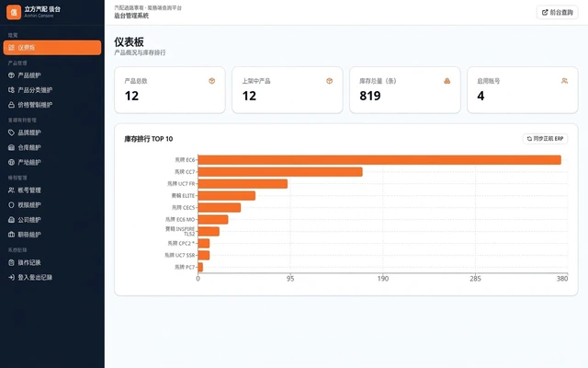
Task: Click the tag icon beside 品牌维护
Action: [x=11, y=132]
